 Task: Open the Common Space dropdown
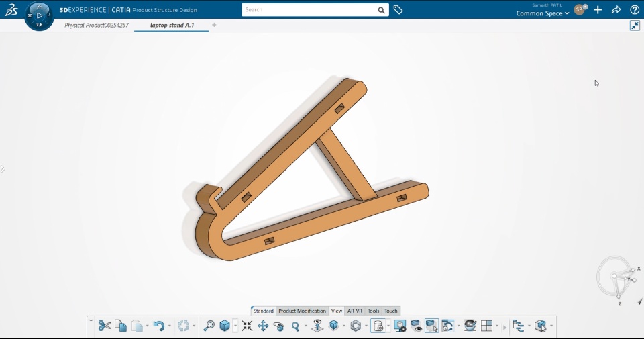[x=542, y=13]
